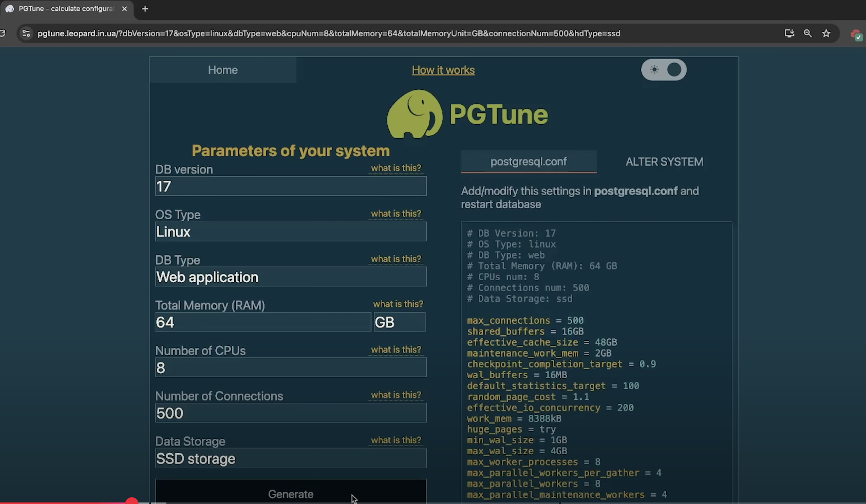Open the How it works link
Viewport: 866px width, 504px height.
443,70
